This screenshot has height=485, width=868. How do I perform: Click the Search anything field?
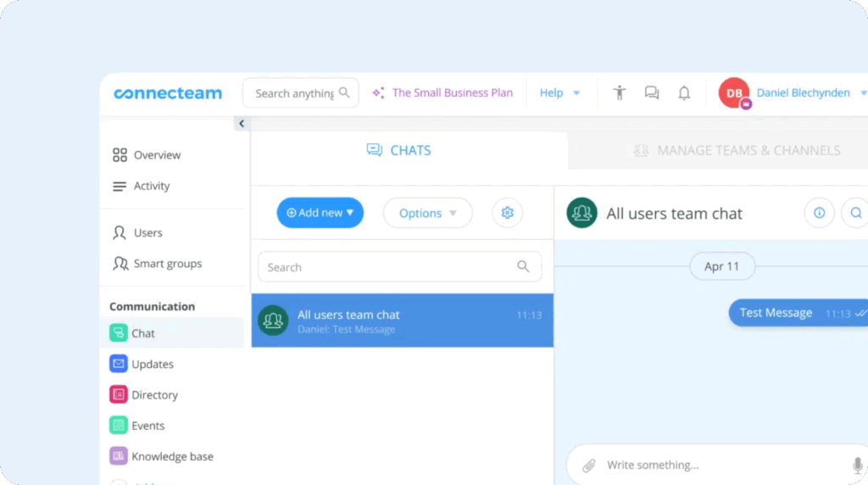pyautogui.click(x=301, y=93)
